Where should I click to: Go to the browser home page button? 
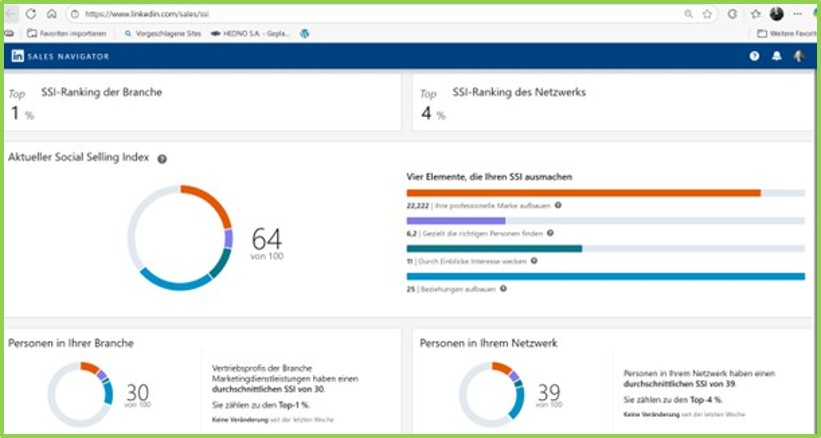(x=51, y=14)
